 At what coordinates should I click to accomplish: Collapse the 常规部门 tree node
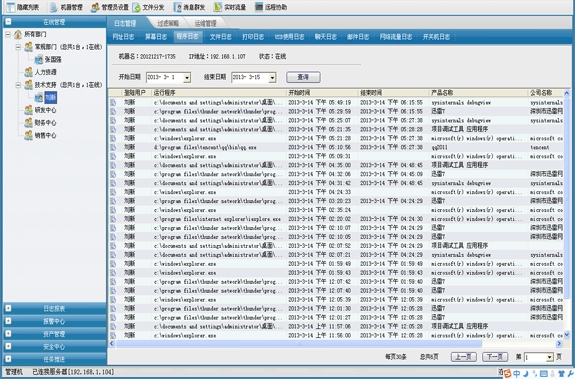coord(18,47)
